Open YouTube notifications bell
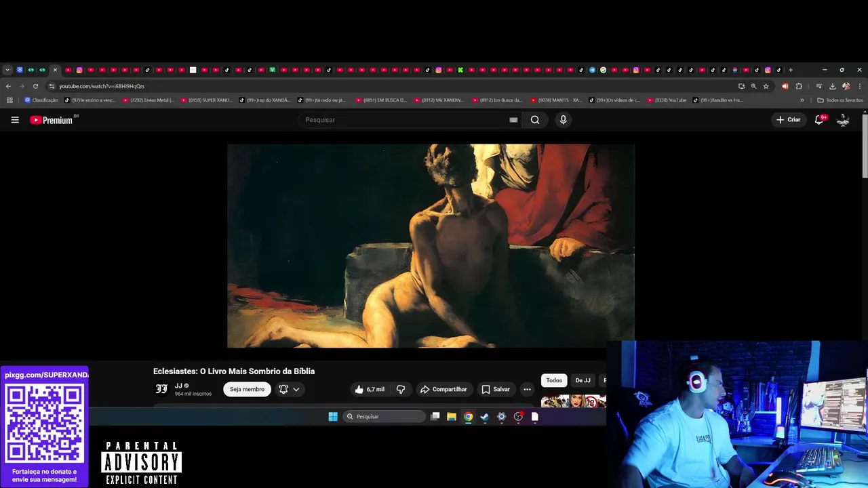Screen dimensions: 868x488 coord(819,120)
